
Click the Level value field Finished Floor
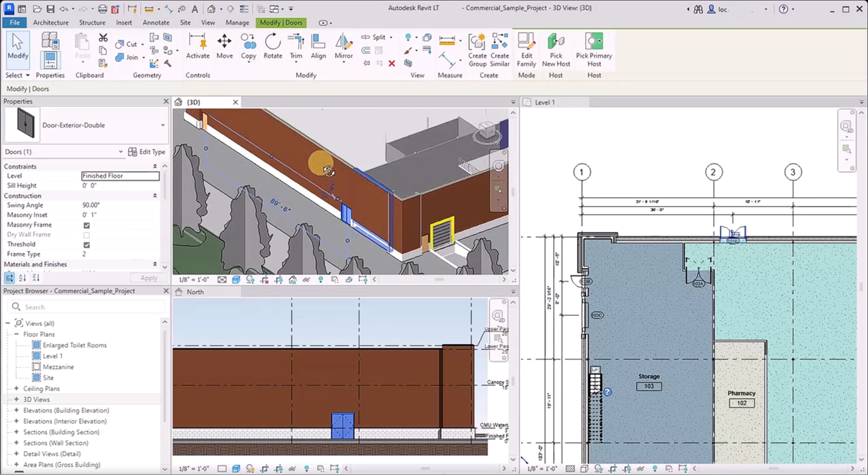120,176
